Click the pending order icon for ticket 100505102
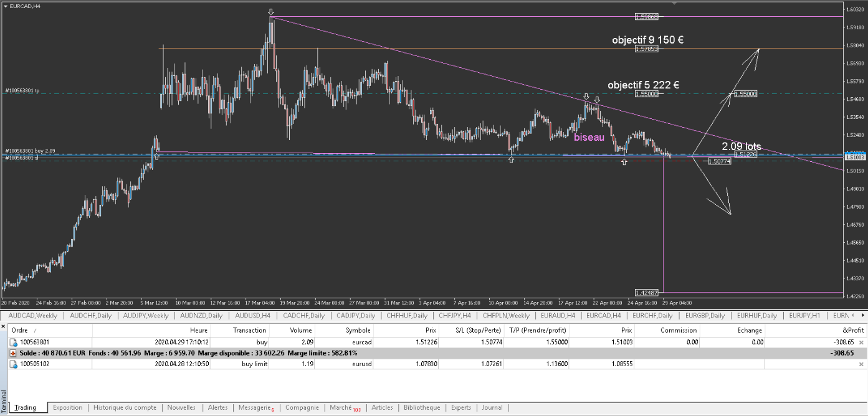Viewport: 868px width, 416px height. [x=14, y=364]
